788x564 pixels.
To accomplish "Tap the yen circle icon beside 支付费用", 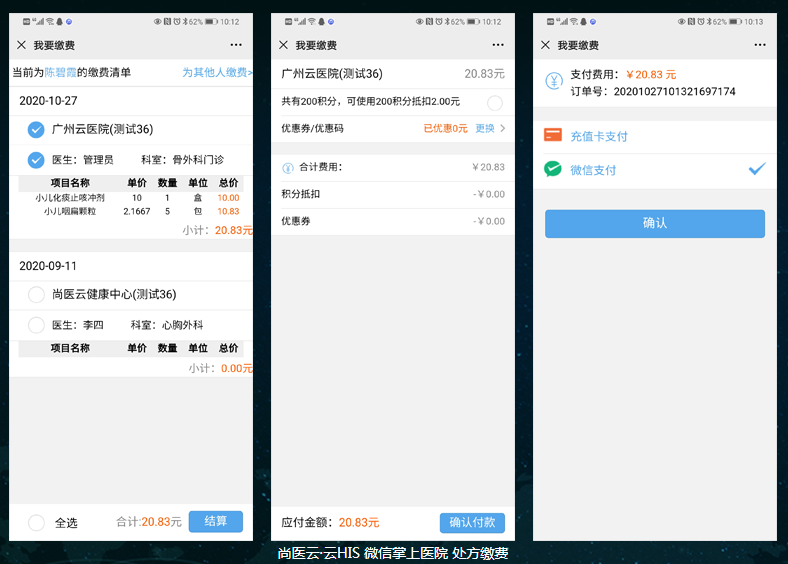I will (554, 81).
